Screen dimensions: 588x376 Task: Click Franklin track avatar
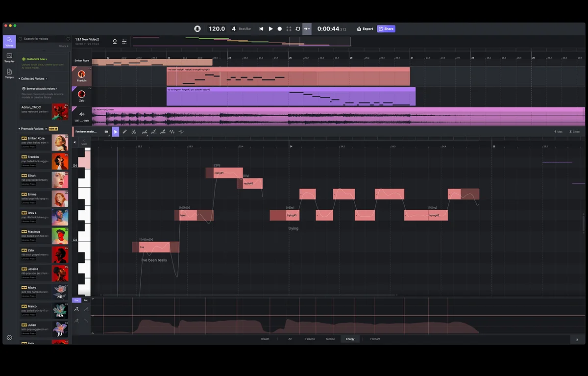(81, 75)
